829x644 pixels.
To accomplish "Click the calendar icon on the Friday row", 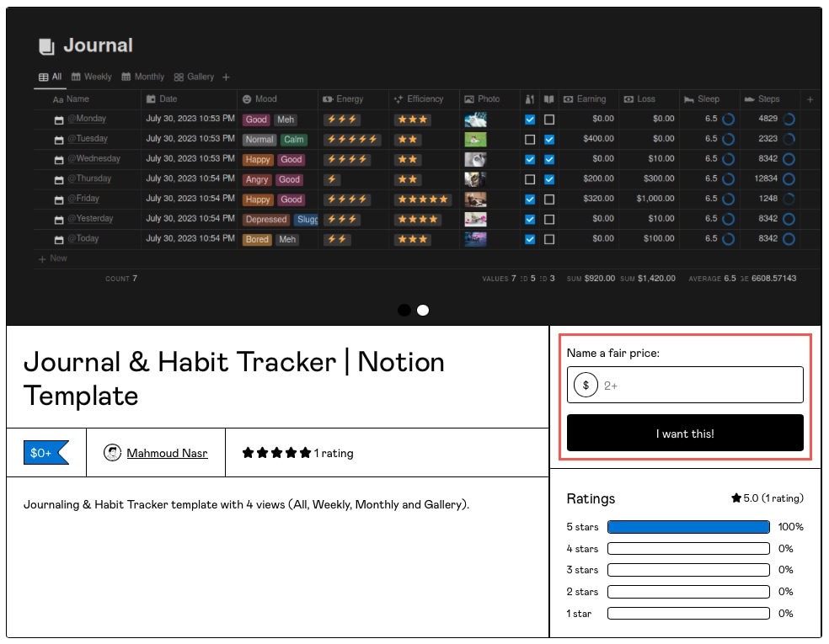I will (x=59, y=200).
